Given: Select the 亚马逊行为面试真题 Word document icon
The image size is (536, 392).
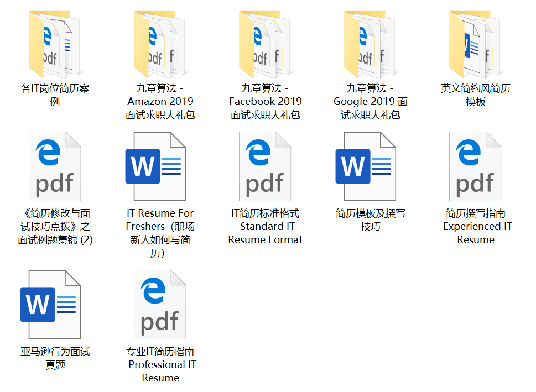Looking at the screenshot, I should coord(50,305).
